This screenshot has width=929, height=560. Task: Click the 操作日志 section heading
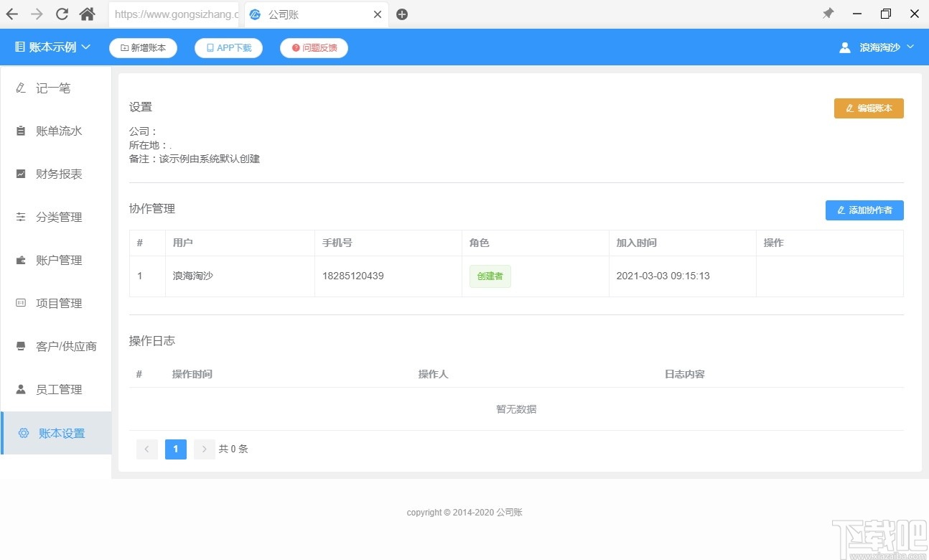point(152,341)
